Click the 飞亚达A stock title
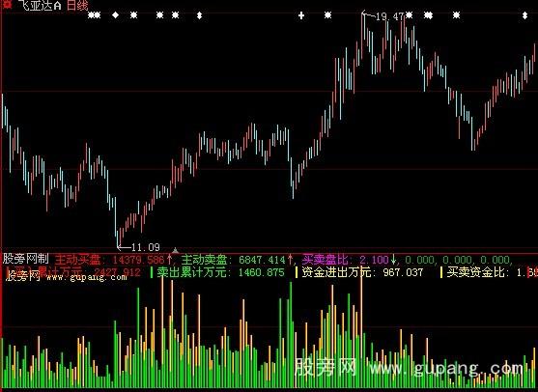The image size is (538, 392). tap(40, 5)
